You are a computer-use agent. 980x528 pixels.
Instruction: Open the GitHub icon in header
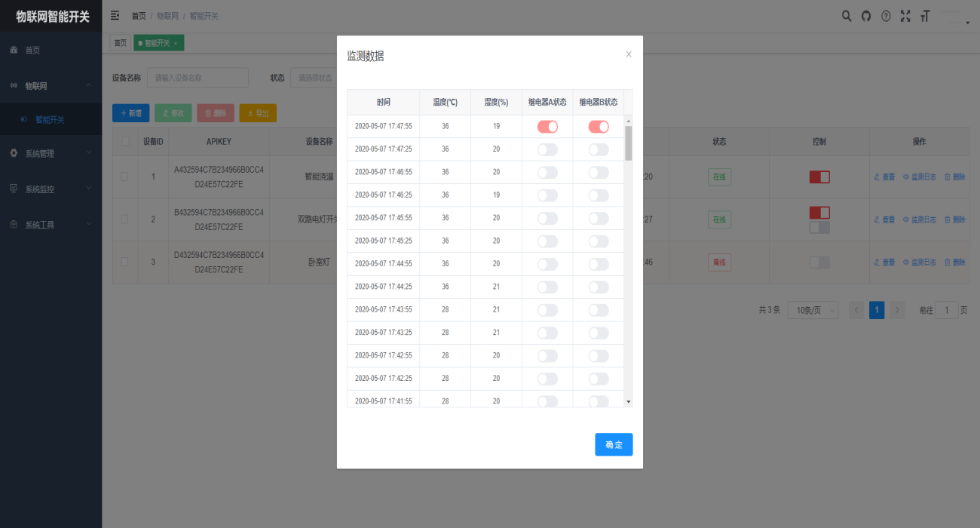866,16
